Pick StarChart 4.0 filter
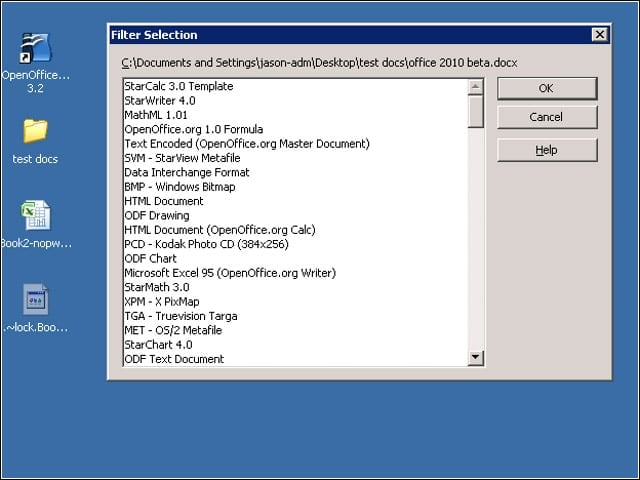This screenshot has height=480, width=640. 296,344
